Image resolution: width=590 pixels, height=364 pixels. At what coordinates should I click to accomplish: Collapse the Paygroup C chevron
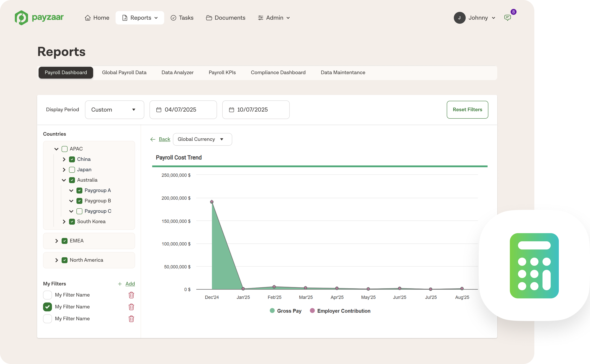click(x=71, y=211)
